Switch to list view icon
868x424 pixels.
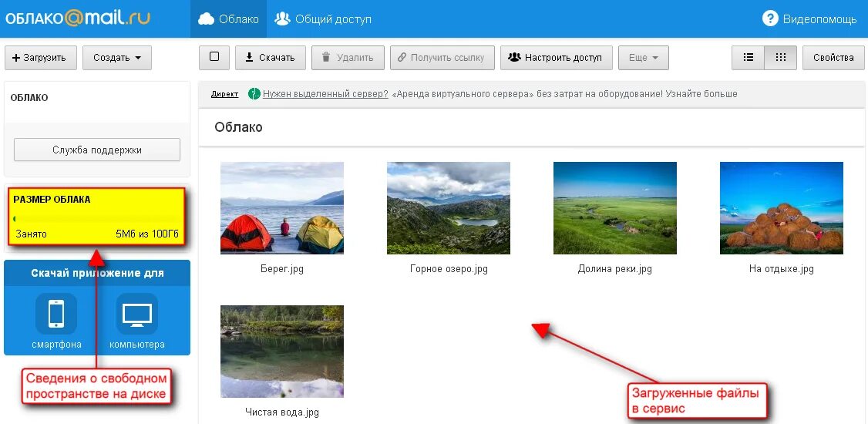pos(748,58)
